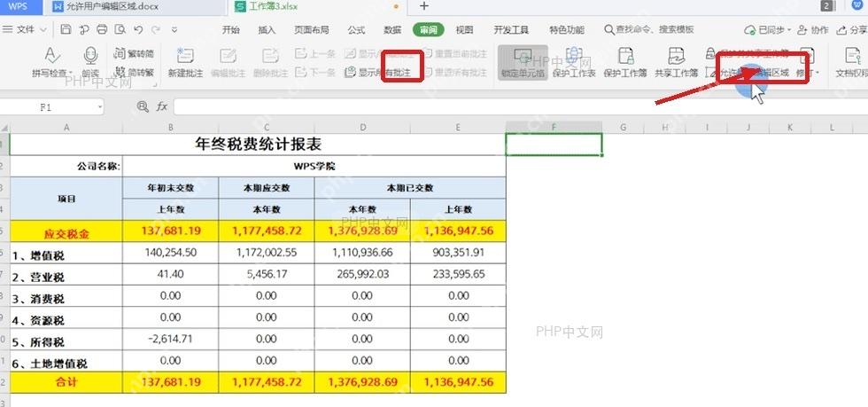Click the export/output icon beside Save
This screenshot has height=407, width=868.
coord(83,29)
